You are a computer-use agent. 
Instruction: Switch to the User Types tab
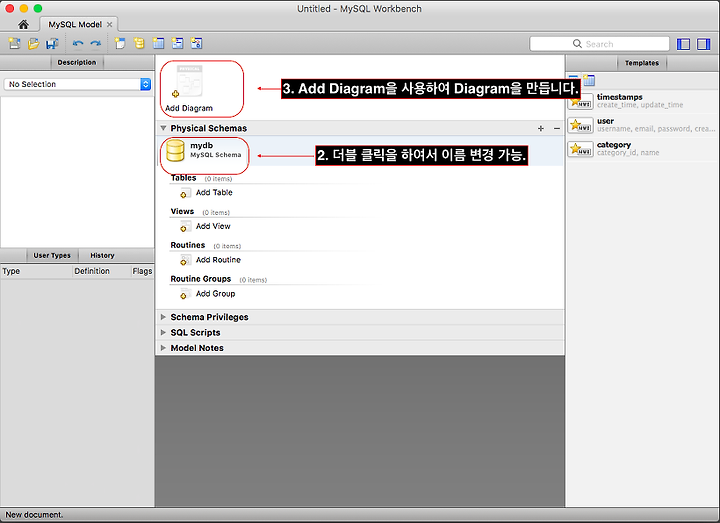[x=52, y=255]
